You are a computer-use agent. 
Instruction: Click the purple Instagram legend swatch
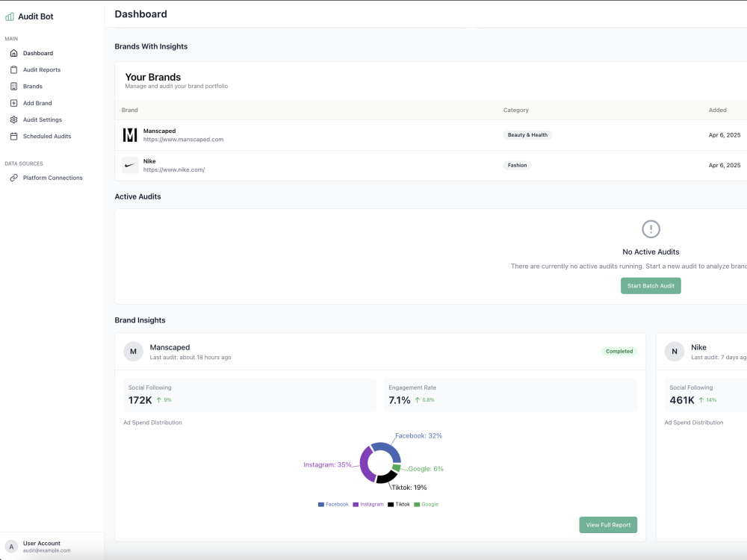pyautogui.click(x=356, y=504)
